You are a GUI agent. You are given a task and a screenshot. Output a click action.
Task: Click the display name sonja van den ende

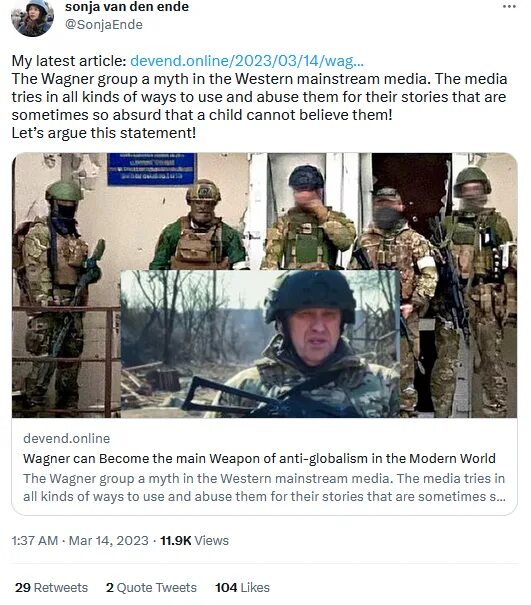pos(127,7)
